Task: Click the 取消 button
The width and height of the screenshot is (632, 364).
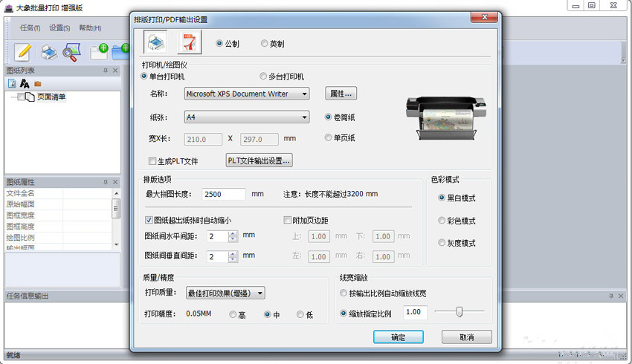Action: tap(467, 337)
